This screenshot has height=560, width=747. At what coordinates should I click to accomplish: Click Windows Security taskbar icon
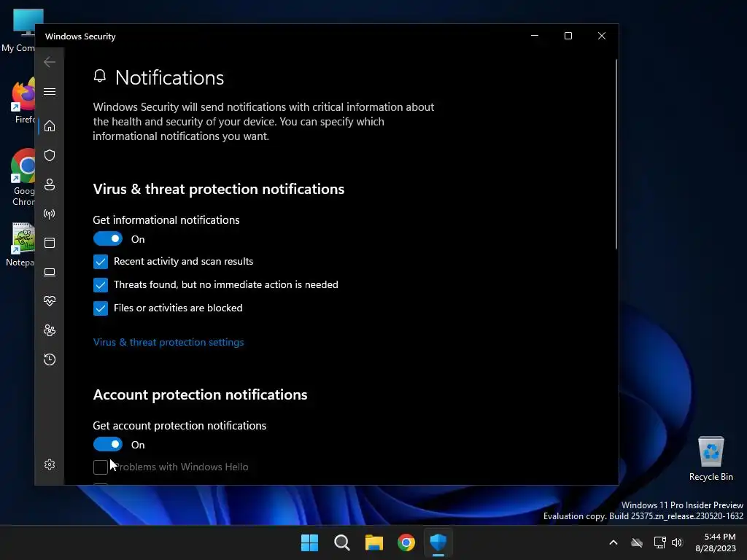point(438,542)
